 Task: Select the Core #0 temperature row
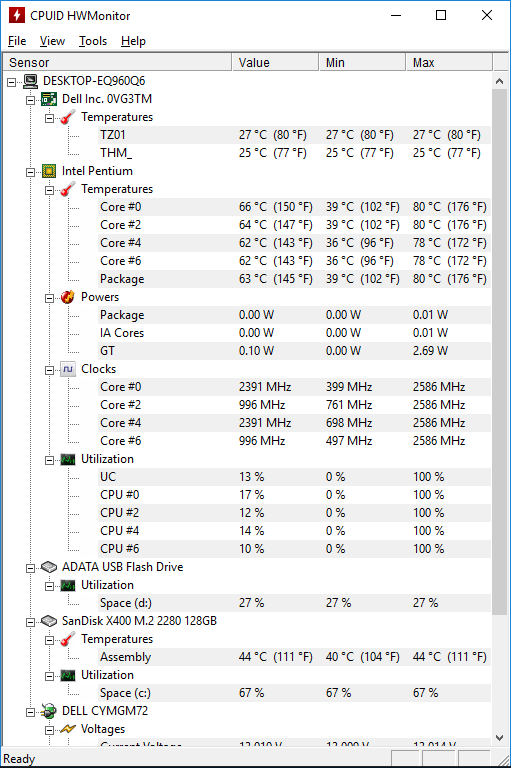[294, 207]
